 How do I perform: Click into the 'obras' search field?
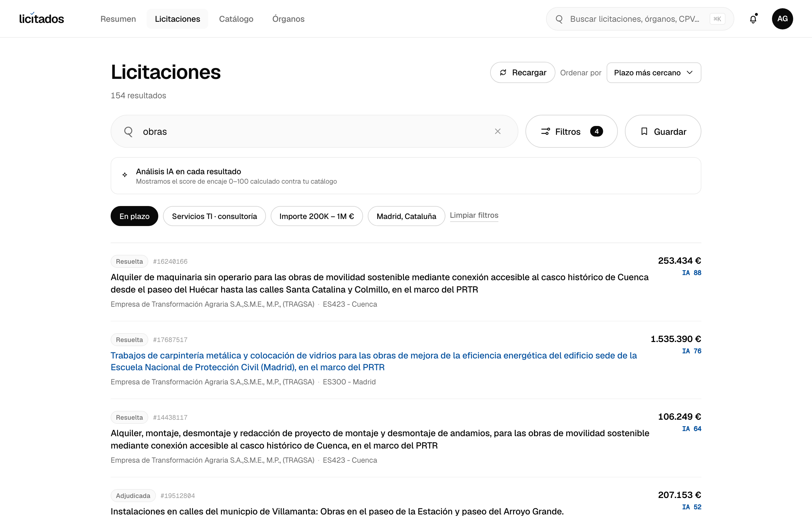[314, 131]
